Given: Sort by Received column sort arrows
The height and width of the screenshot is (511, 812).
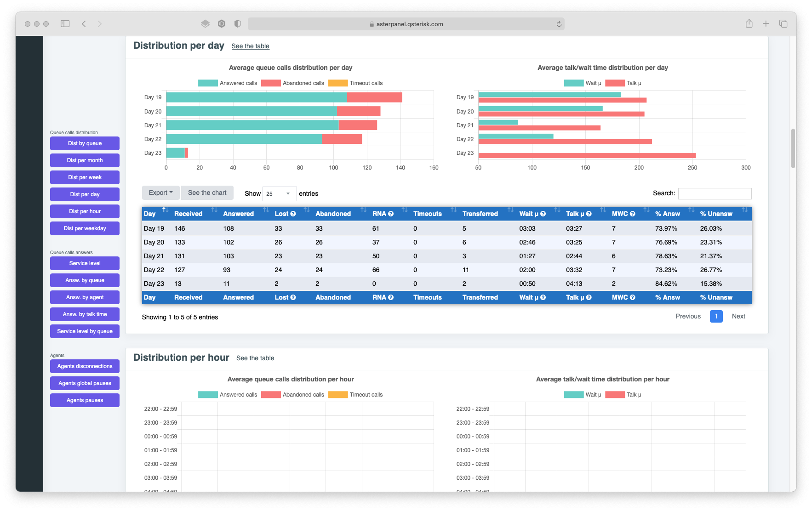Looking at the screenshot, I should click(x=214, y=210).
